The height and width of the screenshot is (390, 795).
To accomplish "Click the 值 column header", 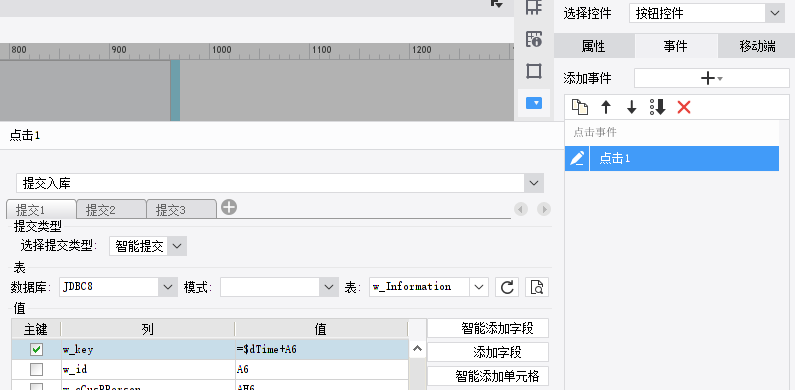I will click(321, 330).
